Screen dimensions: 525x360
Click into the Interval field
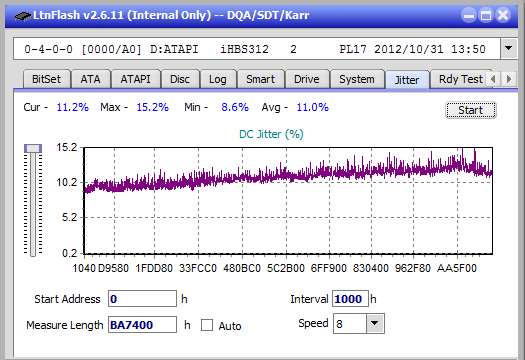pos(350,299)
